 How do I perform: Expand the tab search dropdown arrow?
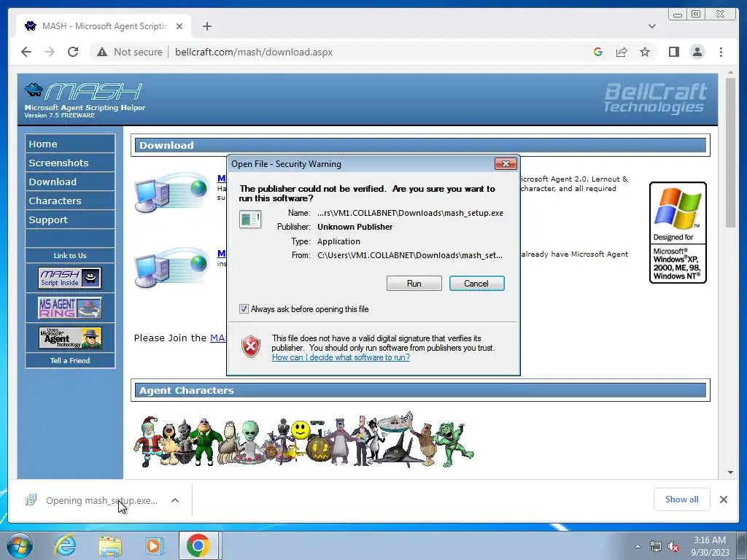tap(652, 26)
